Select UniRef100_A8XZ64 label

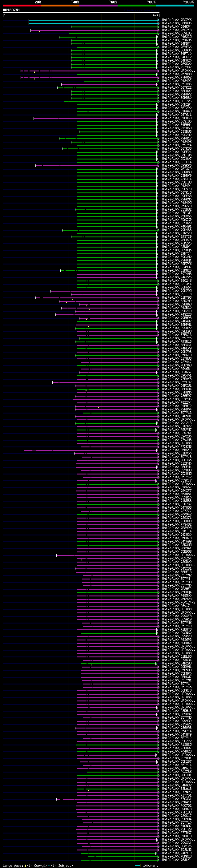(177, 558)
